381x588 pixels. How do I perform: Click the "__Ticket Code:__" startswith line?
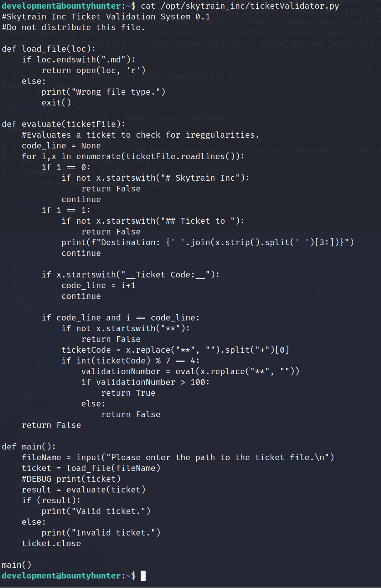pyautogui.click(x=131, y=275)
